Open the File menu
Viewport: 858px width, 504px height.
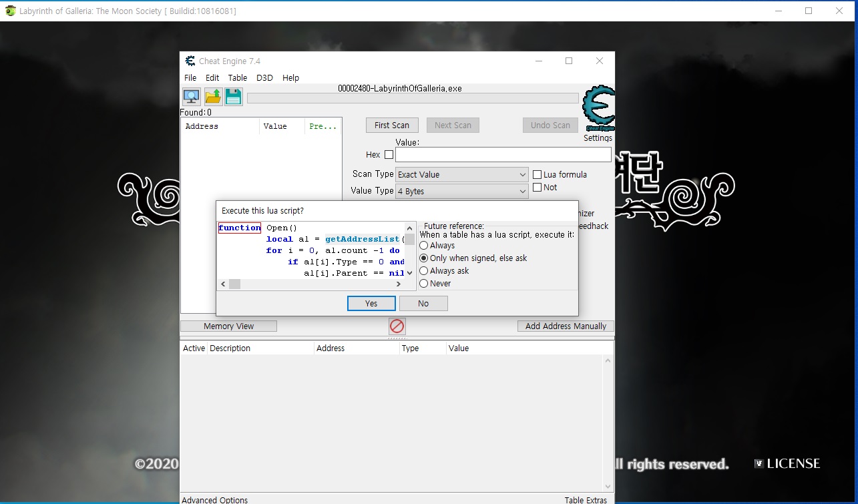[190, 77]
